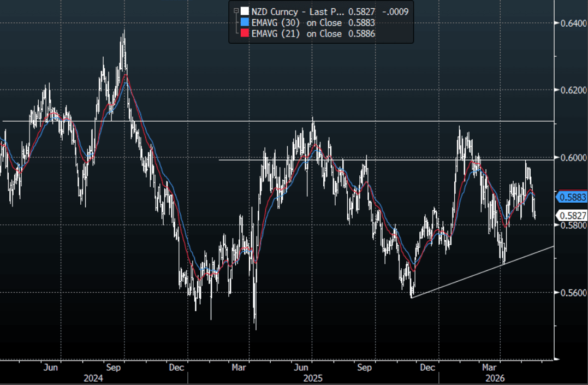Click the 0.6000 y-axis label

click(x=573, y=158)
